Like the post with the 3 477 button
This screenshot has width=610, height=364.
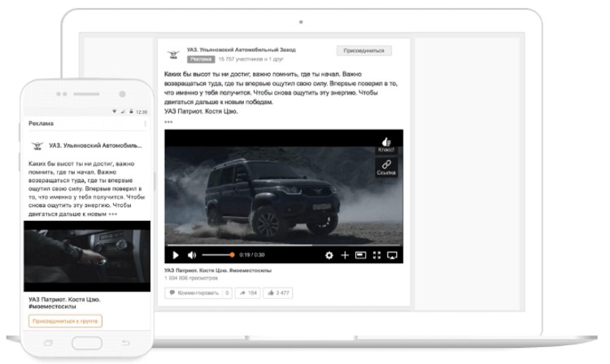(278, 293)
